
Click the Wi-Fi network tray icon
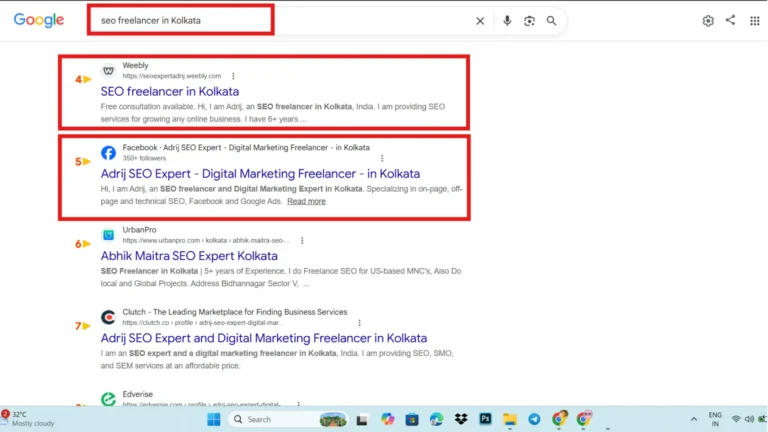pos(736,419)
